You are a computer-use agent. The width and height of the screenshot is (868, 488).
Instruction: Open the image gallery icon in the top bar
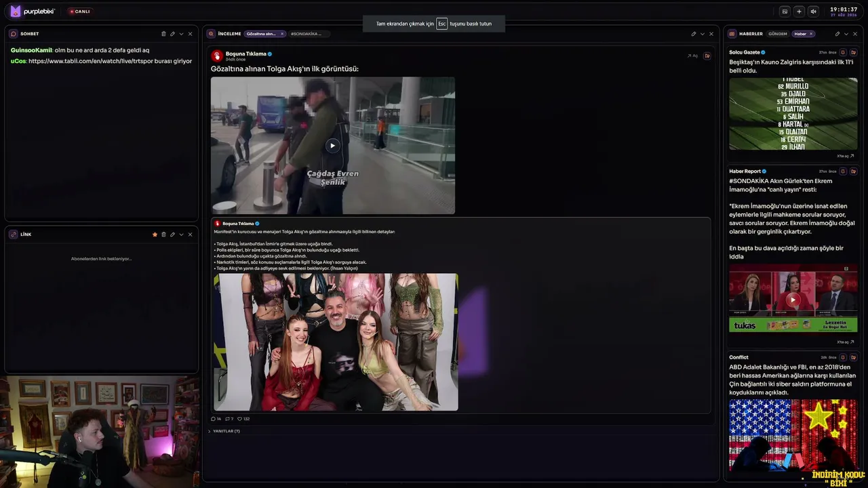(x=785, y=12)
